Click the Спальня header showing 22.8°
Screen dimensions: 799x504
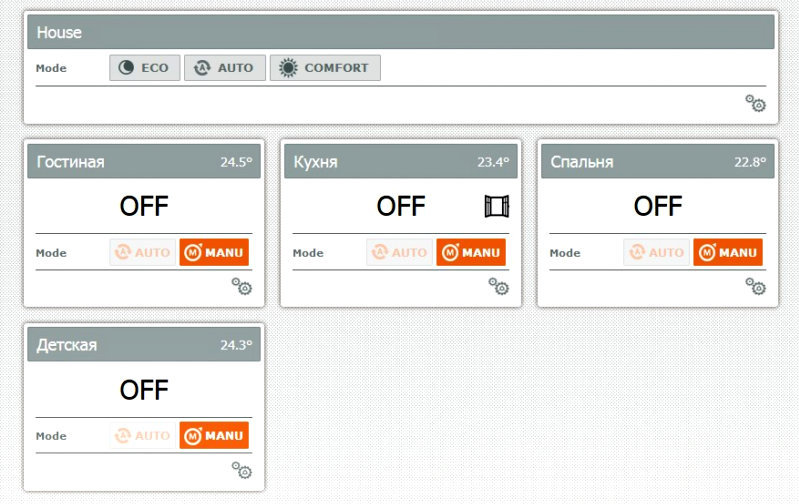[x=657, y=161]
